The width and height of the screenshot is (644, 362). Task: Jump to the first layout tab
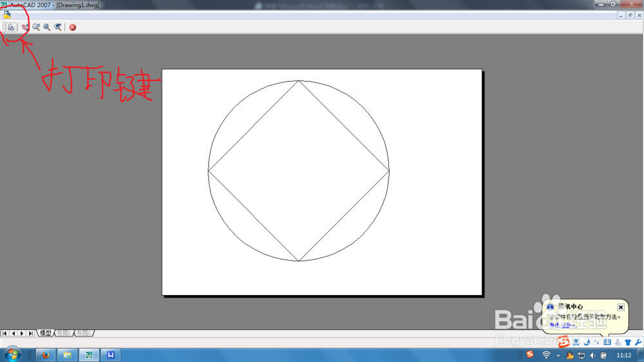(x=5, y=333)
